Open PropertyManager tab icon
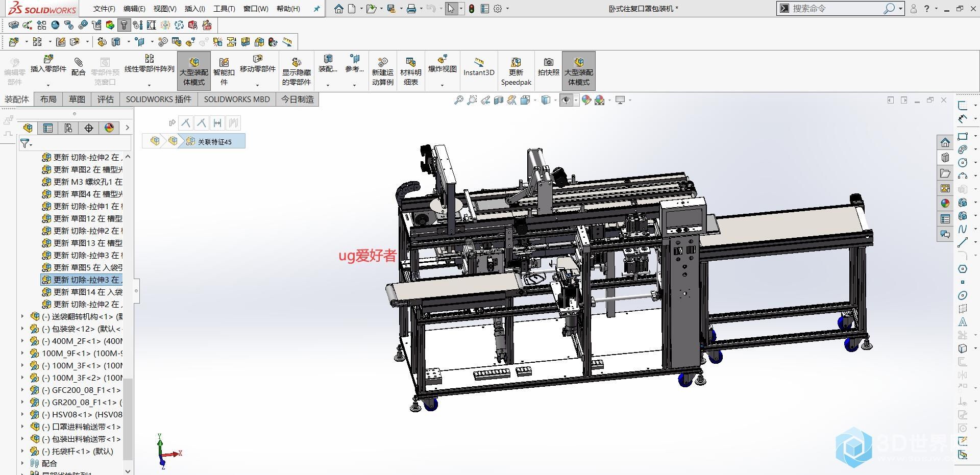 coord(48,128)
